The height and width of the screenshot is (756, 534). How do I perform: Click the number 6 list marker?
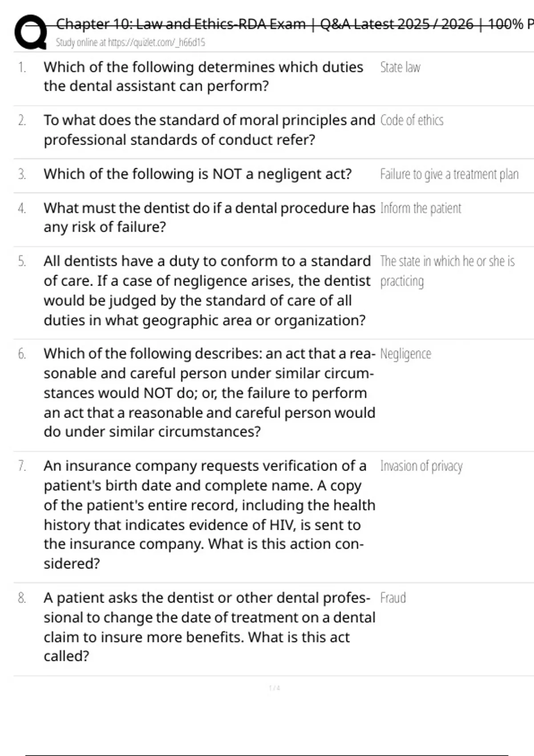(22, 354)
